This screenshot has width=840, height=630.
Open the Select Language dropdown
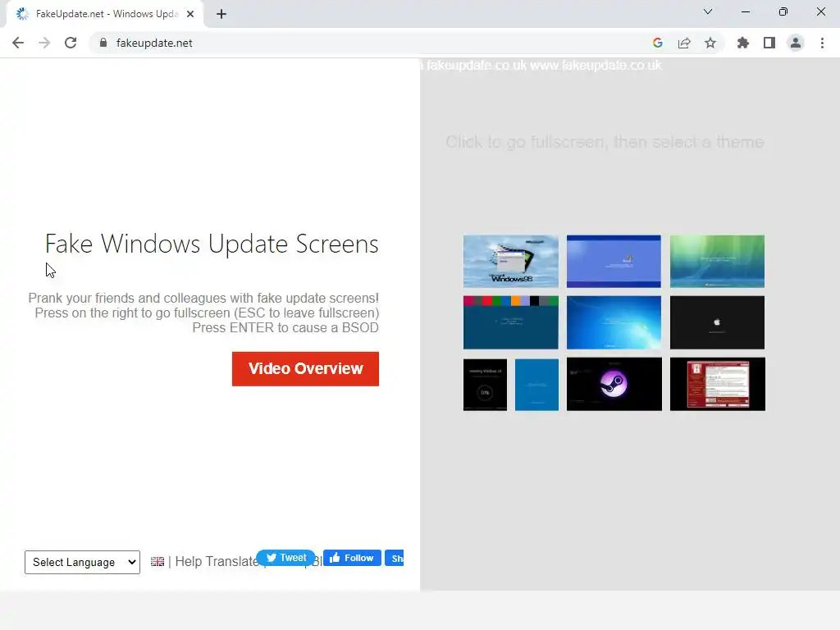[x=83, y=562]
